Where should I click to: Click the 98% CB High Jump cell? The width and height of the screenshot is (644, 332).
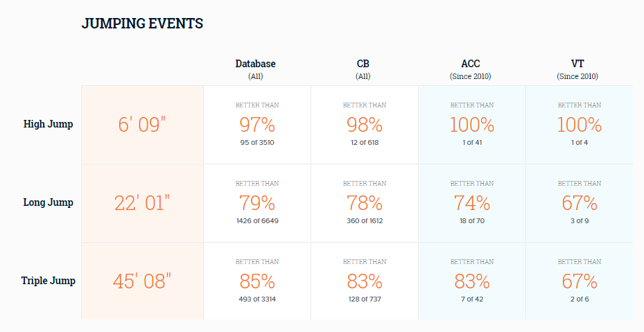[x=365, y=125]
